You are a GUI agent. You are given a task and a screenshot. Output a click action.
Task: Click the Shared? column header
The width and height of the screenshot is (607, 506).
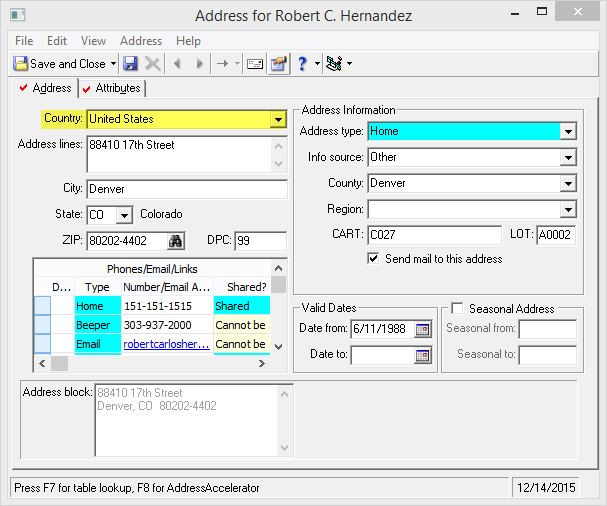click(x=242, y=287)
